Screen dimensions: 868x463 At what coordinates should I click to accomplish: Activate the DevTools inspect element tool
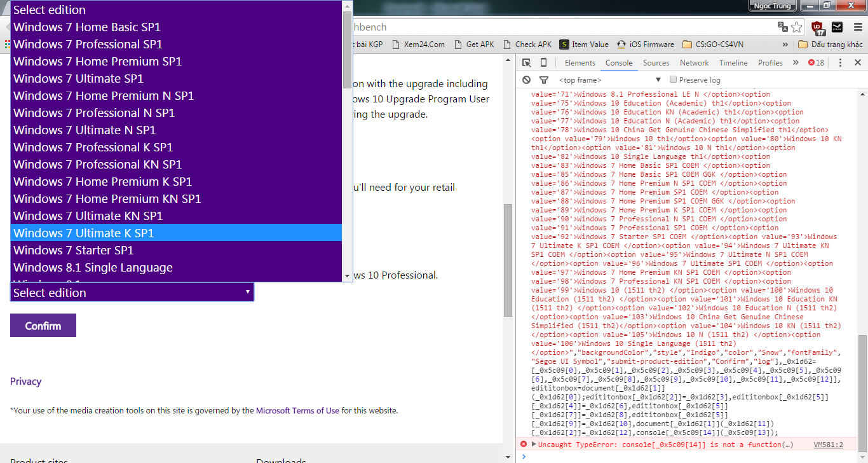coord(526,62)
